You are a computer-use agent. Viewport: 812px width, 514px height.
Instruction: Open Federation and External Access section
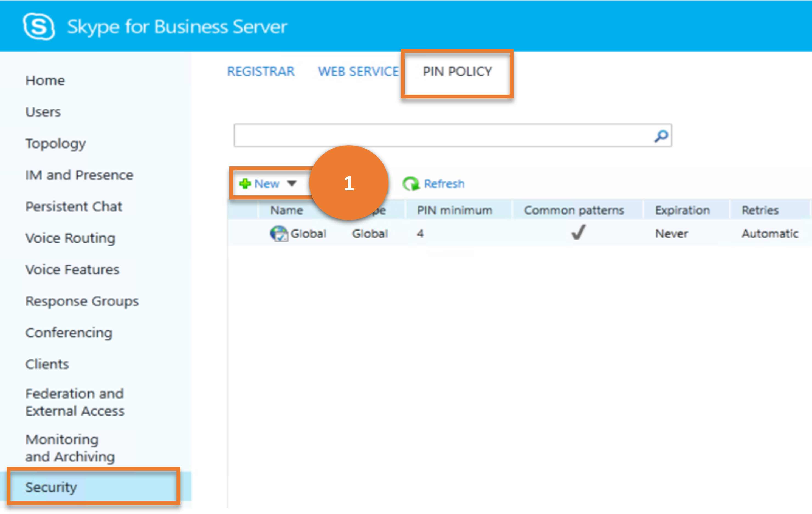75,402
